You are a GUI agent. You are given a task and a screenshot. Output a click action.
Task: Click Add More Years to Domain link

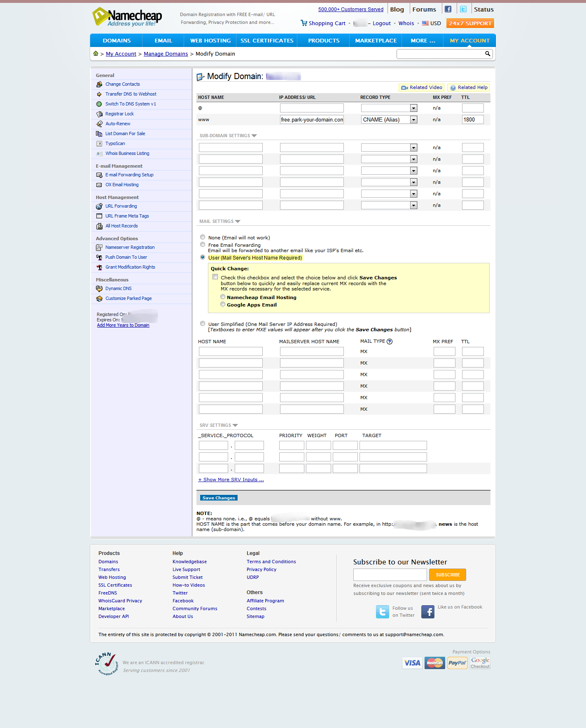pos(123,325)
